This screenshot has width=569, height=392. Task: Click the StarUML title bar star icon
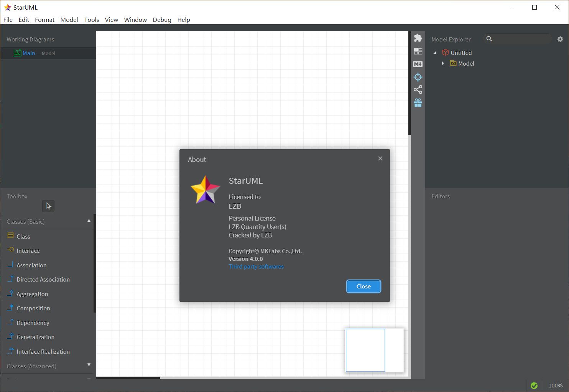7,7
